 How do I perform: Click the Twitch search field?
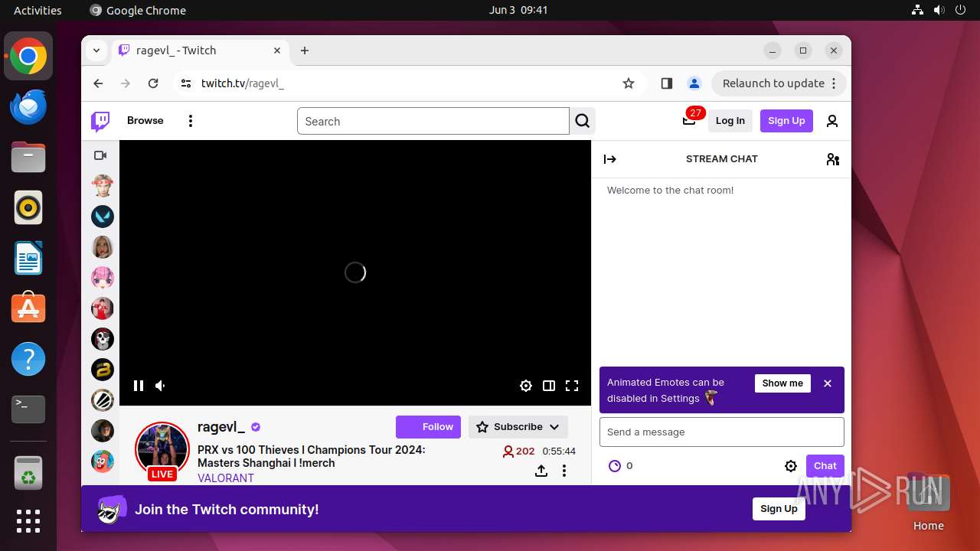click(x=433, y=121)
